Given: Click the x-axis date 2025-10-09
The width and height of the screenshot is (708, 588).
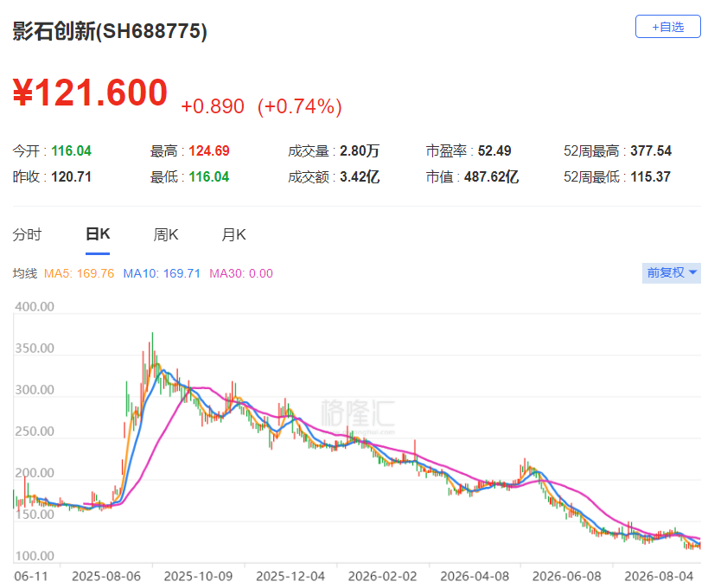Looking at the screenshot, I should 198,576.
